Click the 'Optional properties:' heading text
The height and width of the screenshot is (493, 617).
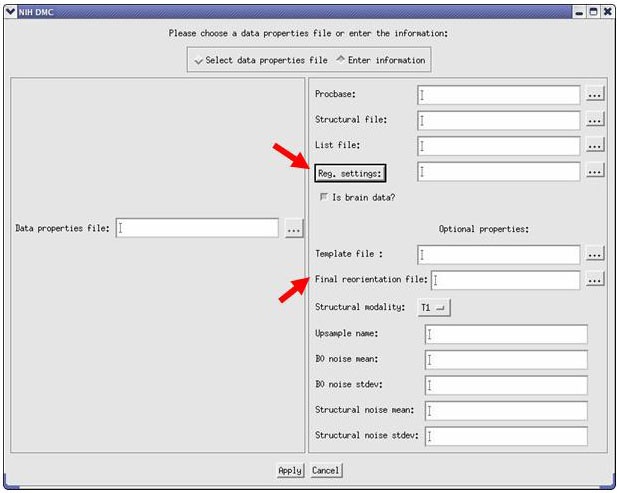pos(484,229)
